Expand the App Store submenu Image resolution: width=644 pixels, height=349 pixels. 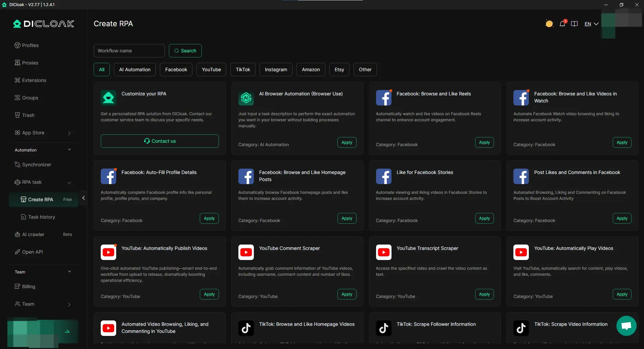(x=69, y=133)
